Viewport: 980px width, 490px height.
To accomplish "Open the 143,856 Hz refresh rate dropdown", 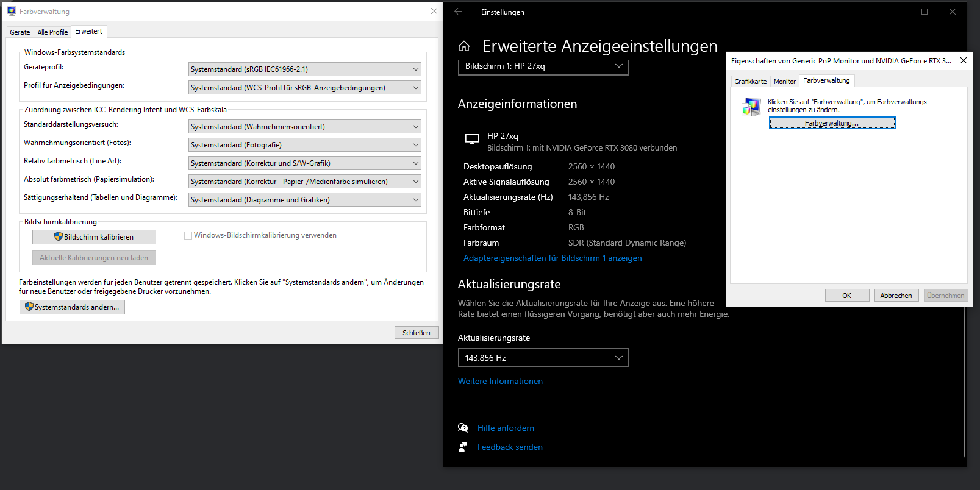I will coord(543,358).
